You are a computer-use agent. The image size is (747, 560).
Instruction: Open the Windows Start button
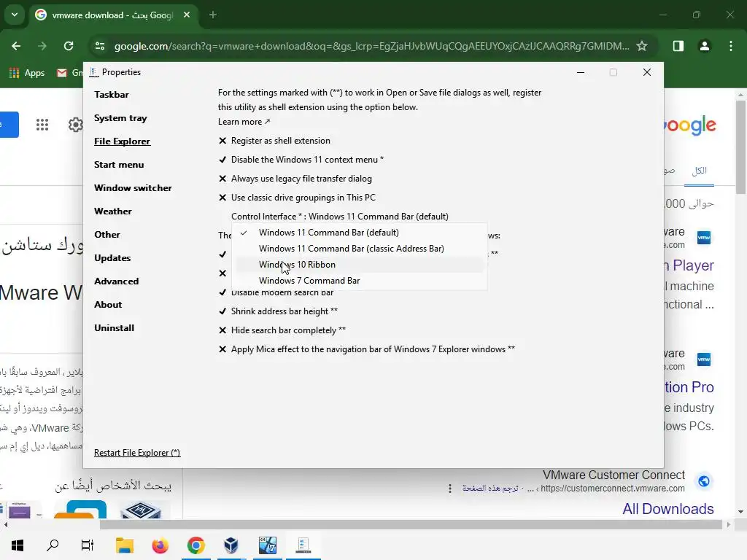18,545
